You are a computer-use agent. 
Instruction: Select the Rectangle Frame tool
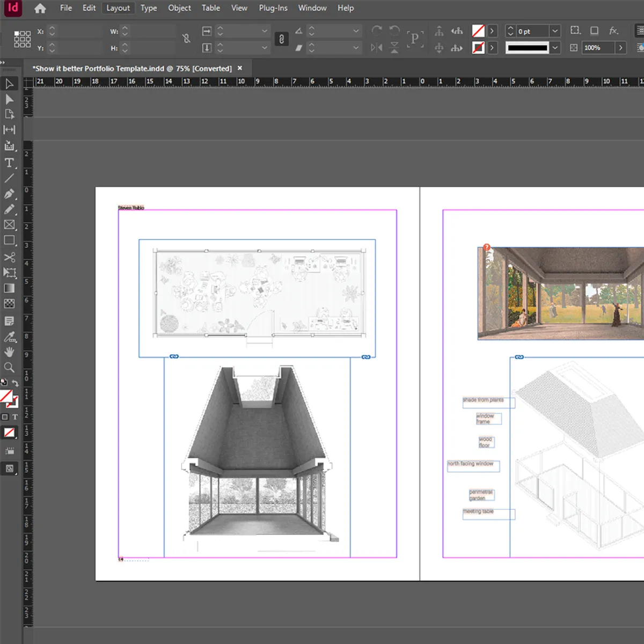(9, 225)
